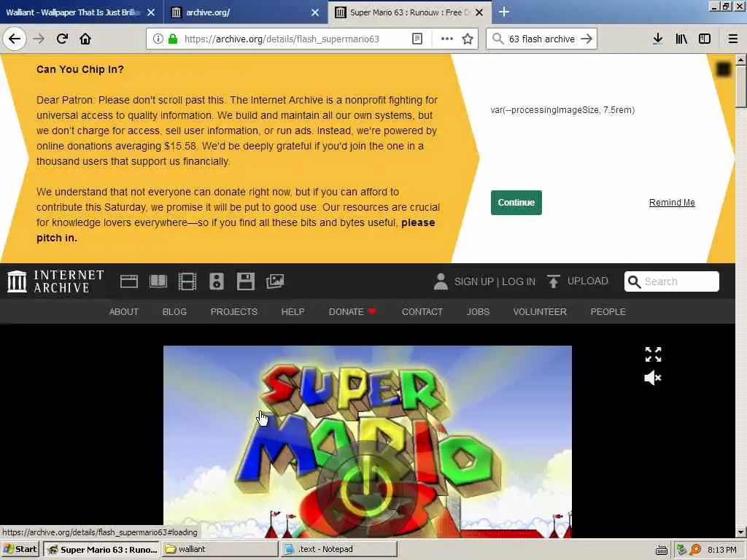Close the archive.org tab

click(315, 12)
